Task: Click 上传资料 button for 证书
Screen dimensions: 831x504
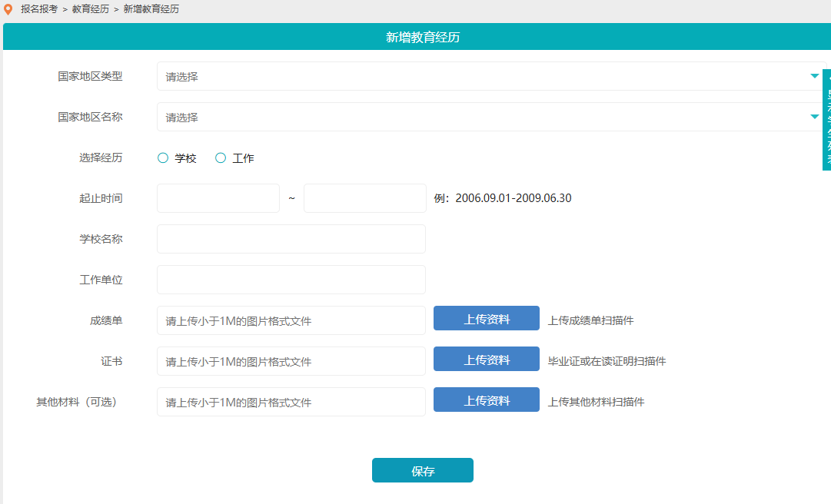Action: click(486, 359)
